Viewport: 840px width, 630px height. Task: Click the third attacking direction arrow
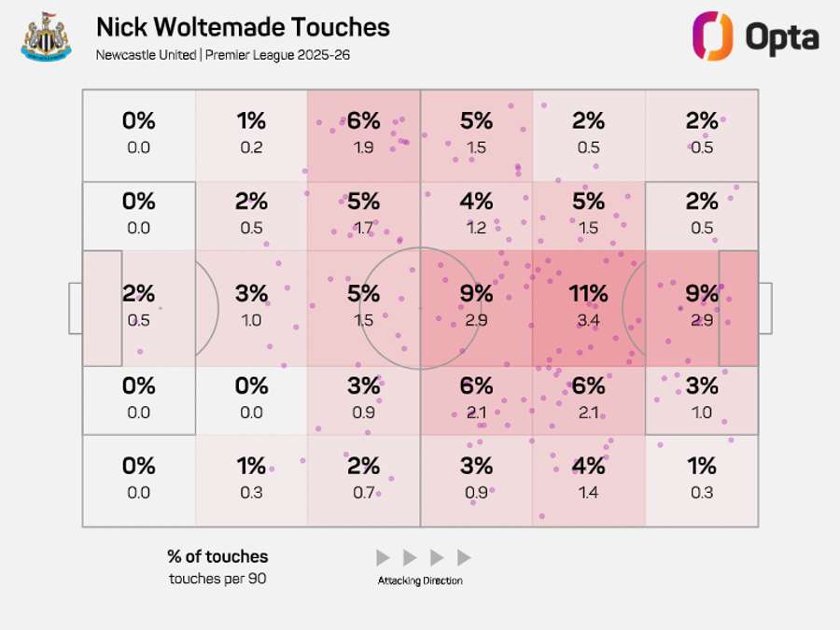437,558
